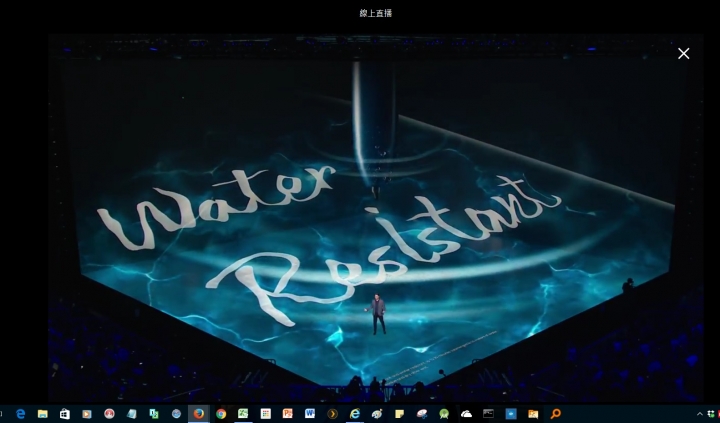
Task: Open the Paint palette taskbar icon
Action: tap(377, 414)
